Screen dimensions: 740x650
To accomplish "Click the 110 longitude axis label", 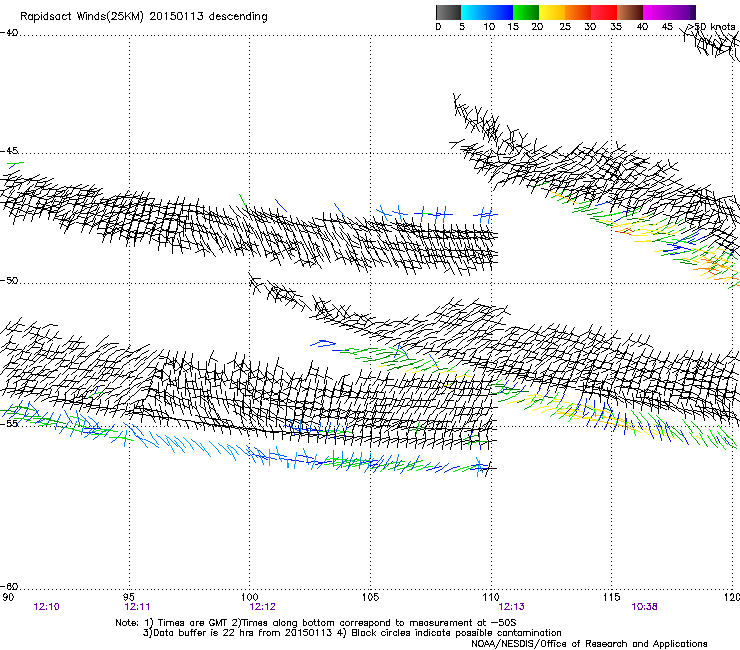I will pos(491,597).
